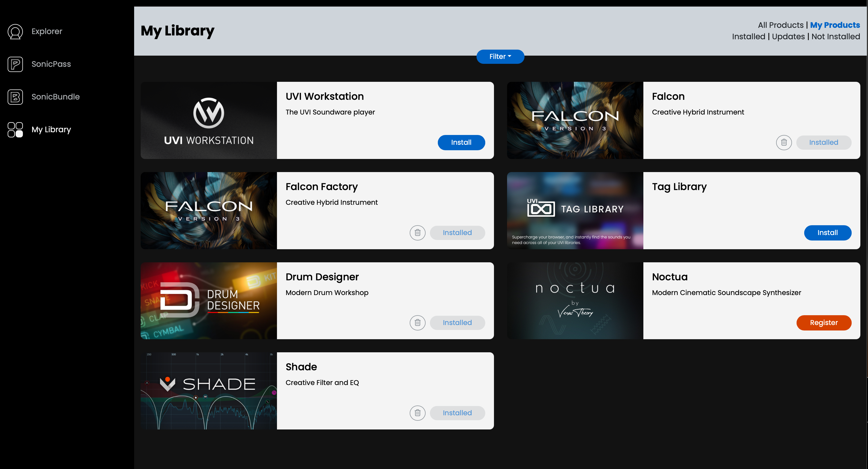Click the Falcon Factory title
Screen dimensions: 868x469
(x=321, y=187)
